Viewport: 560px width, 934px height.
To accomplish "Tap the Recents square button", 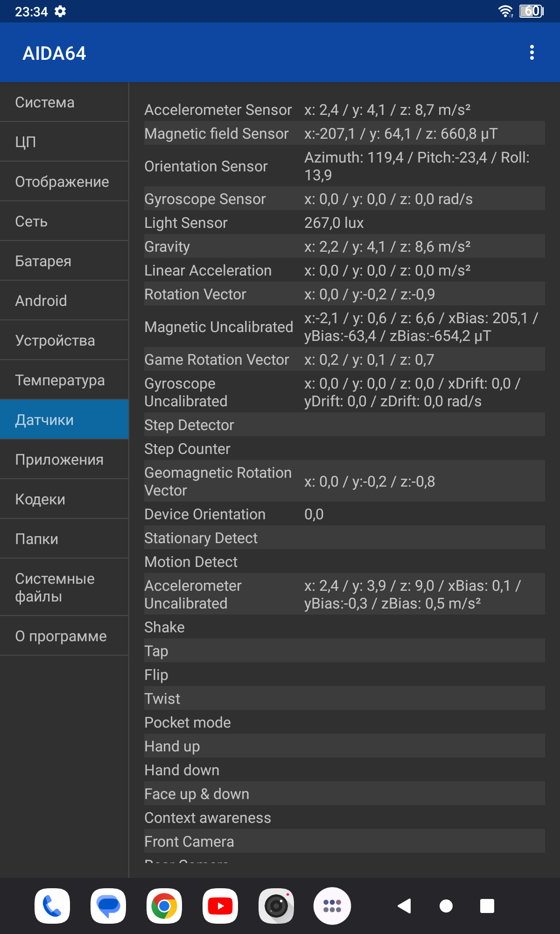I will [487, 906].
